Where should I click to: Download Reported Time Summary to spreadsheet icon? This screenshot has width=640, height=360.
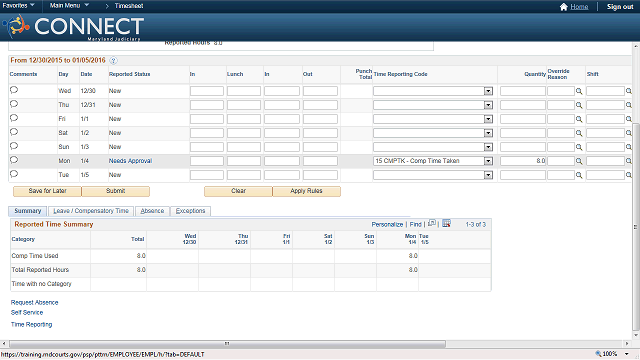pyautogui.click(x=447, y=224)
